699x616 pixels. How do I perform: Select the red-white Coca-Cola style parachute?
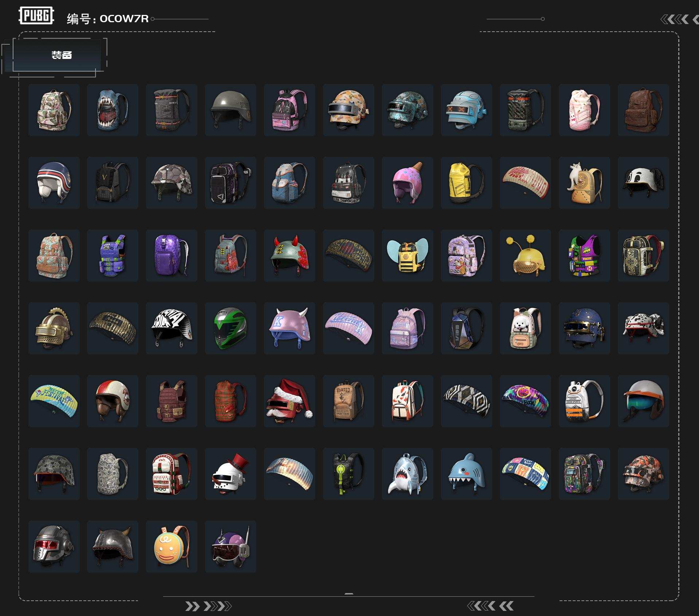click(x=525, y=183)
